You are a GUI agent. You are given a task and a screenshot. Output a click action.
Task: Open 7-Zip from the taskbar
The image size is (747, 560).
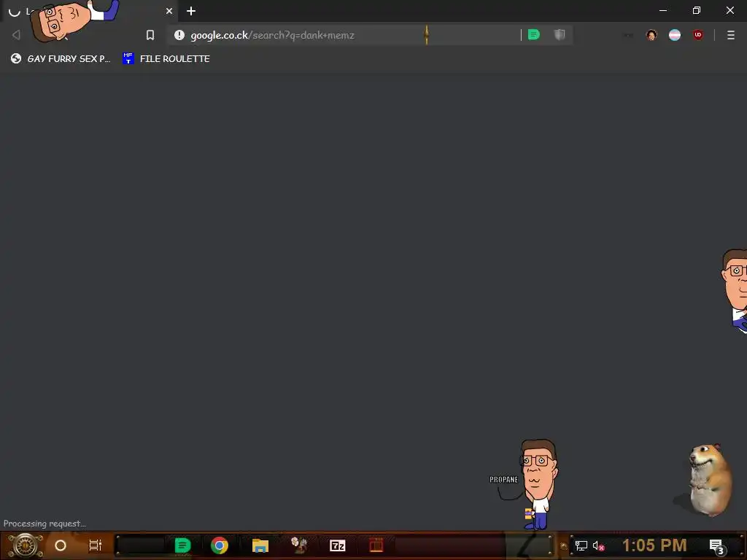tap(337, 545)
